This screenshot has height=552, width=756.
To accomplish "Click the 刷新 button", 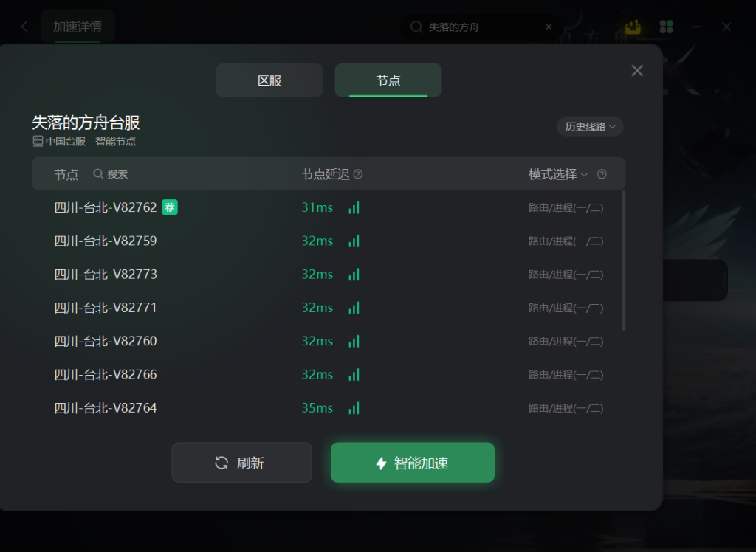I will coord(242,462).
